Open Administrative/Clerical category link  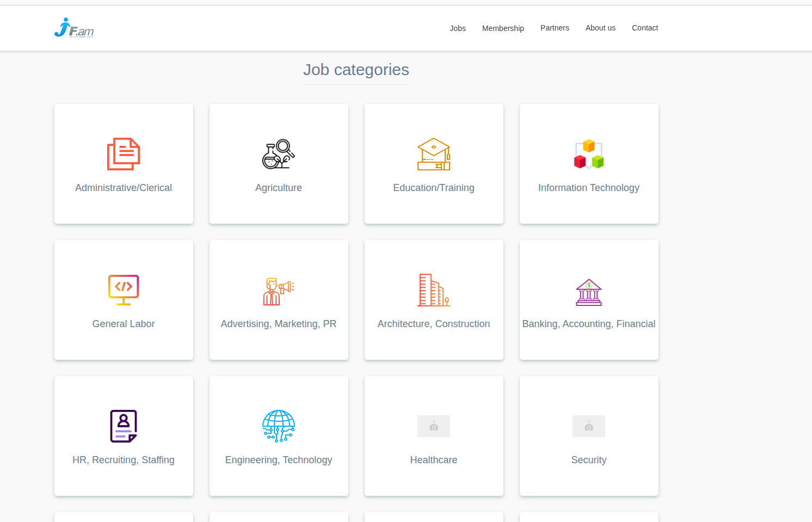coord(124,188)
